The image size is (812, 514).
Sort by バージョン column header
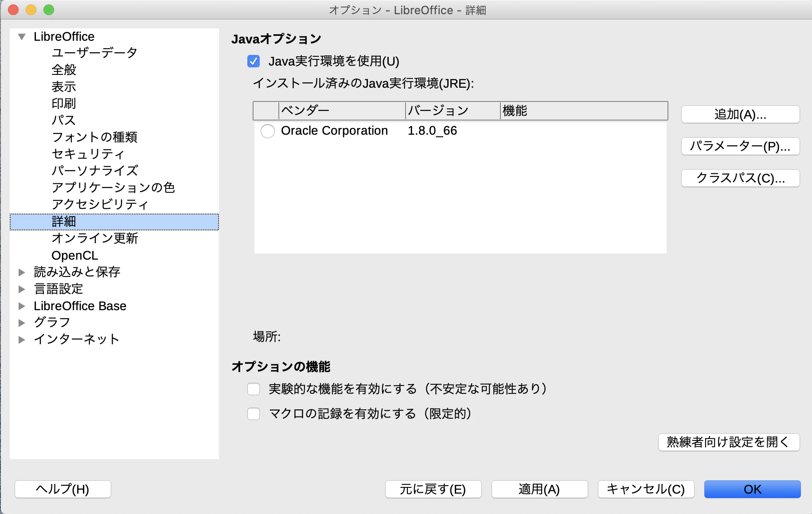coord(453,111)
